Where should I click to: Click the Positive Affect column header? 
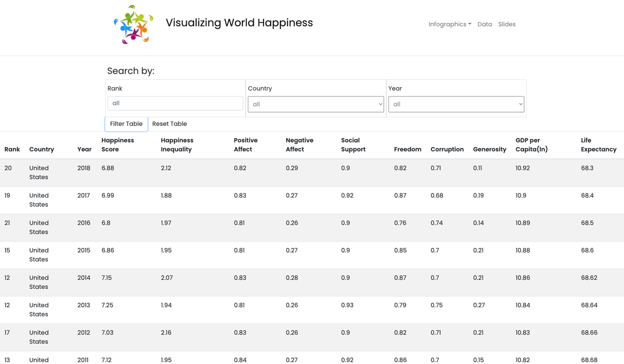(x=246, y=145)
